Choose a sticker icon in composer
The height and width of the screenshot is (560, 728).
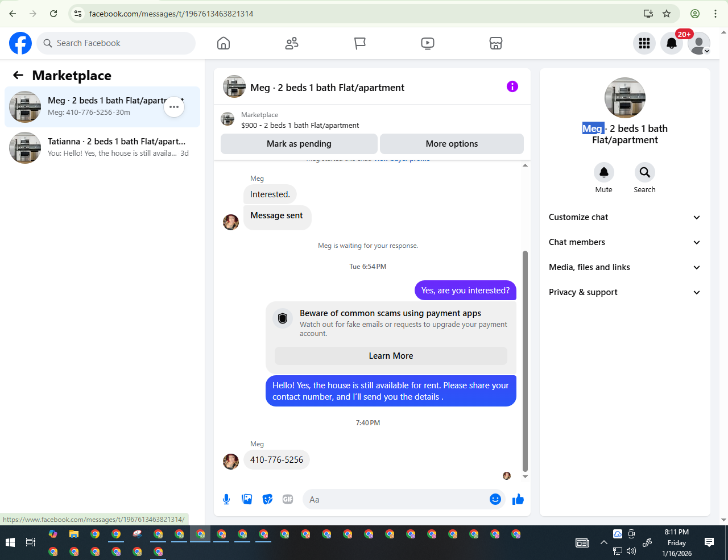tap(267, 499)
